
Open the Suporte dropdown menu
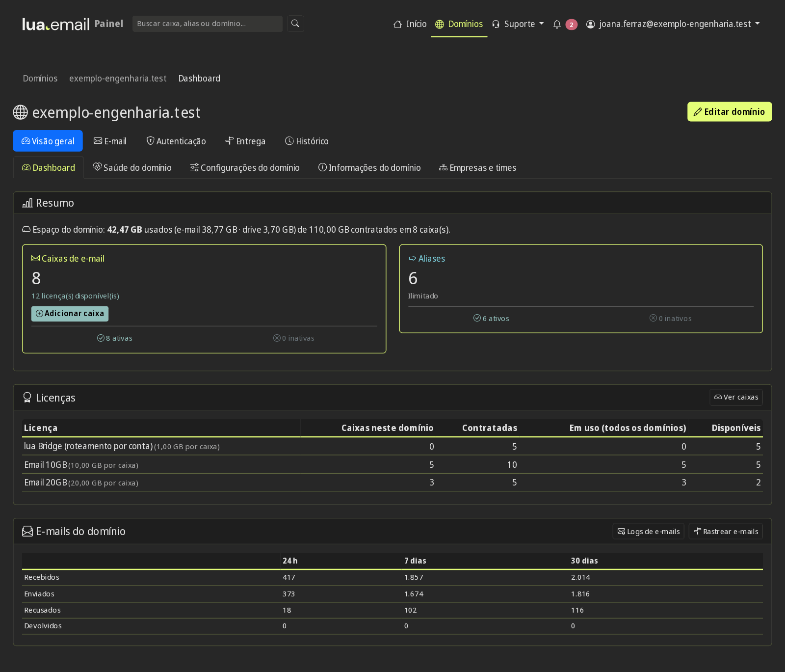pos(518,24)
